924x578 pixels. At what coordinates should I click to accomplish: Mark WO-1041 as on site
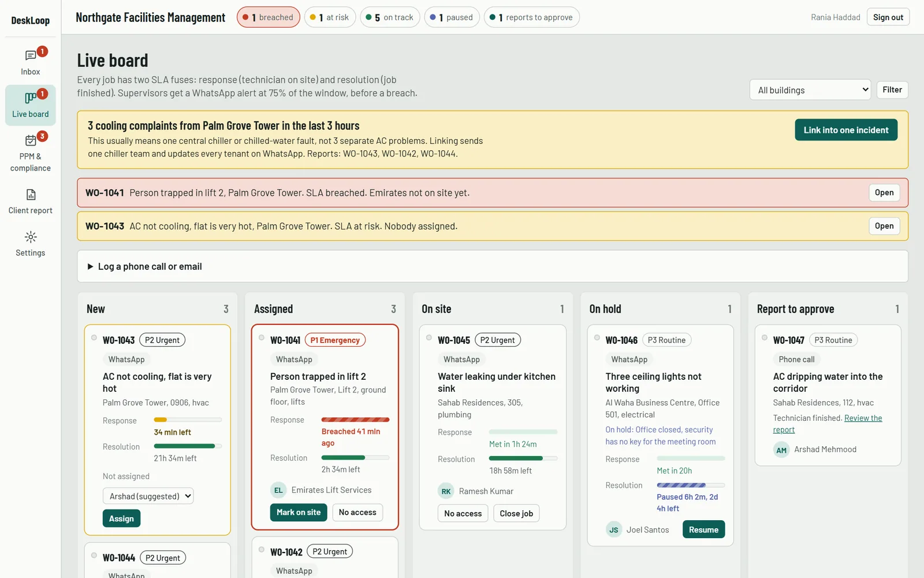coord(299,512)
